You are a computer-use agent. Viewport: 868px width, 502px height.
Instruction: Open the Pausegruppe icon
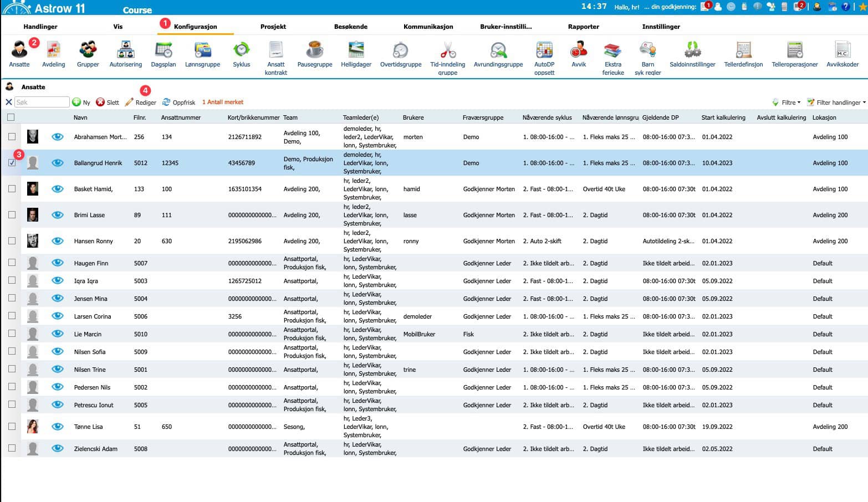(x=314, y=53)
